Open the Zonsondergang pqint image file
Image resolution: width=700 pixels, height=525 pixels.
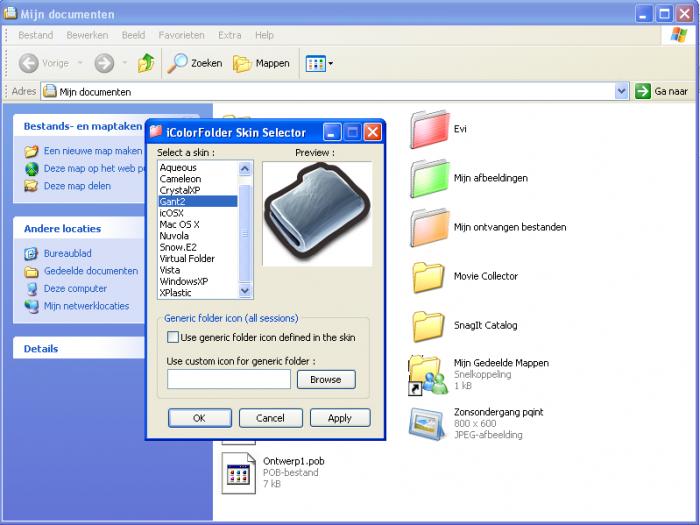(x=427, y=423)
